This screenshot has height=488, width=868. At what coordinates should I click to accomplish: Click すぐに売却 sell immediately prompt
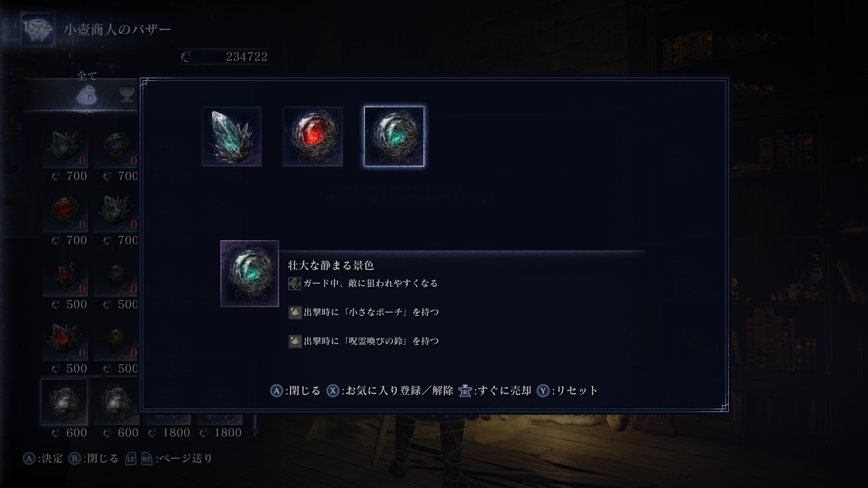[x=495, y=391]
